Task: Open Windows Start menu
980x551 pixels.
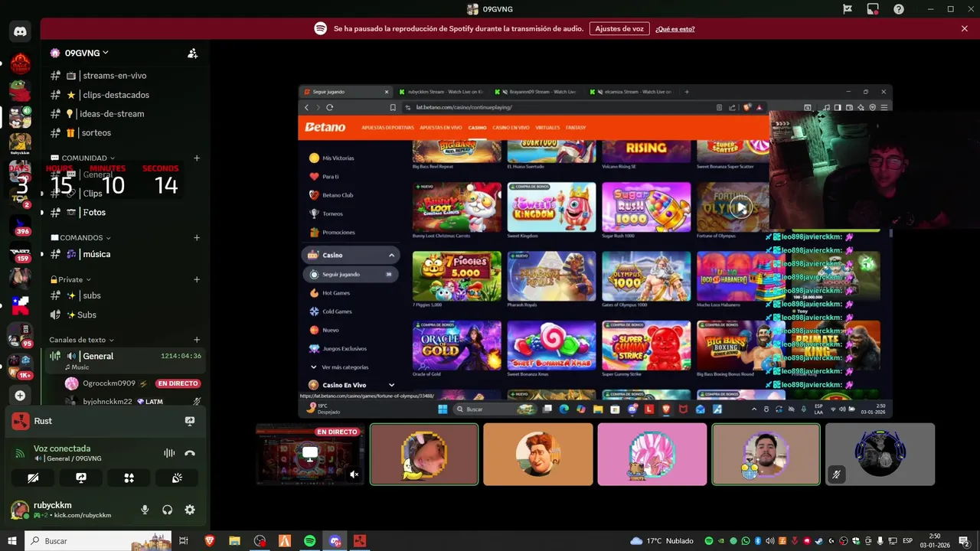Action: coord(12,541)
